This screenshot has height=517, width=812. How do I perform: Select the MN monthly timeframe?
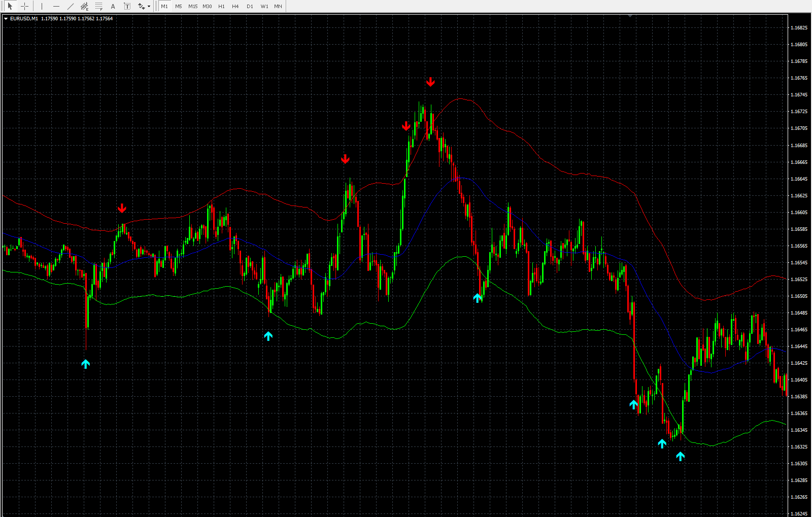coord(278,7)
